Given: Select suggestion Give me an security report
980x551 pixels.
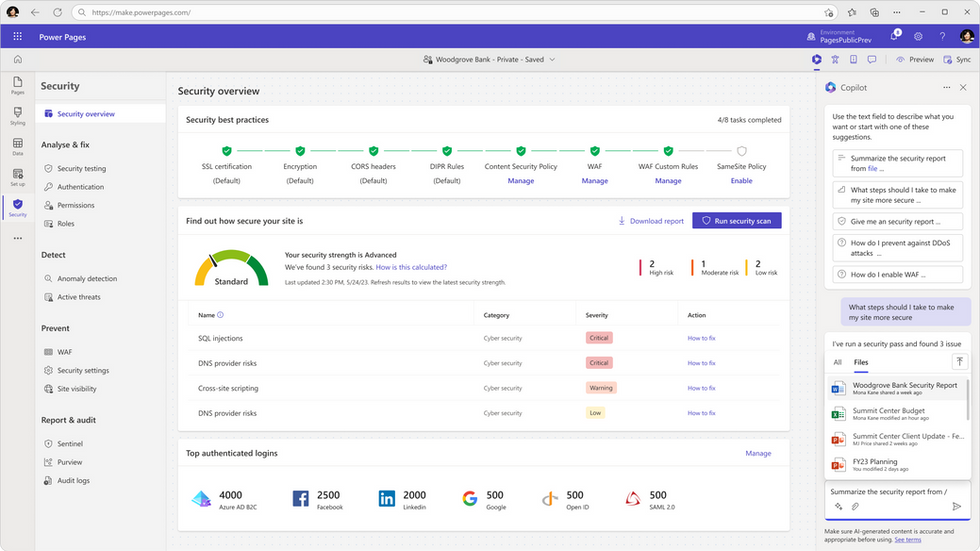Looking at the screenshot, I should (898, 221).
